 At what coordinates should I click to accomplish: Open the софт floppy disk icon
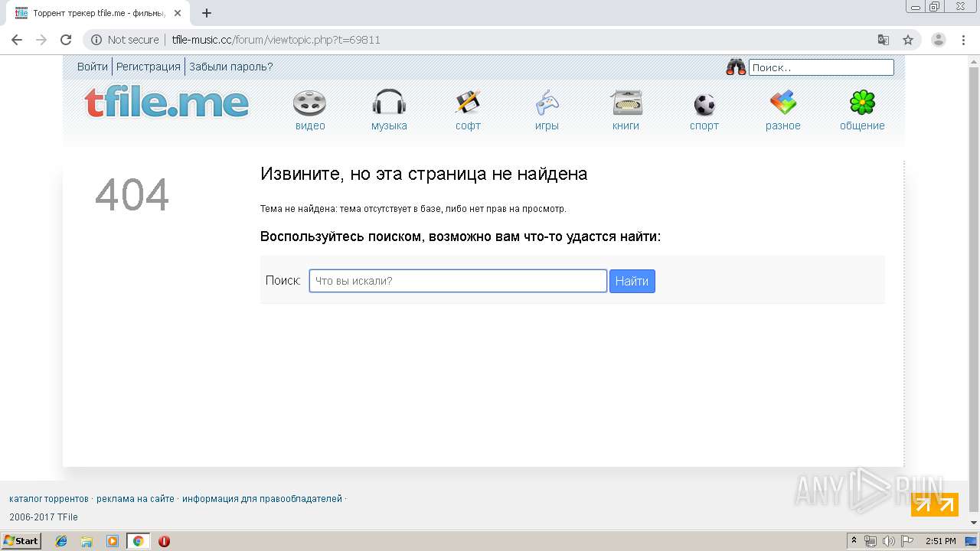tap(468, 103)
